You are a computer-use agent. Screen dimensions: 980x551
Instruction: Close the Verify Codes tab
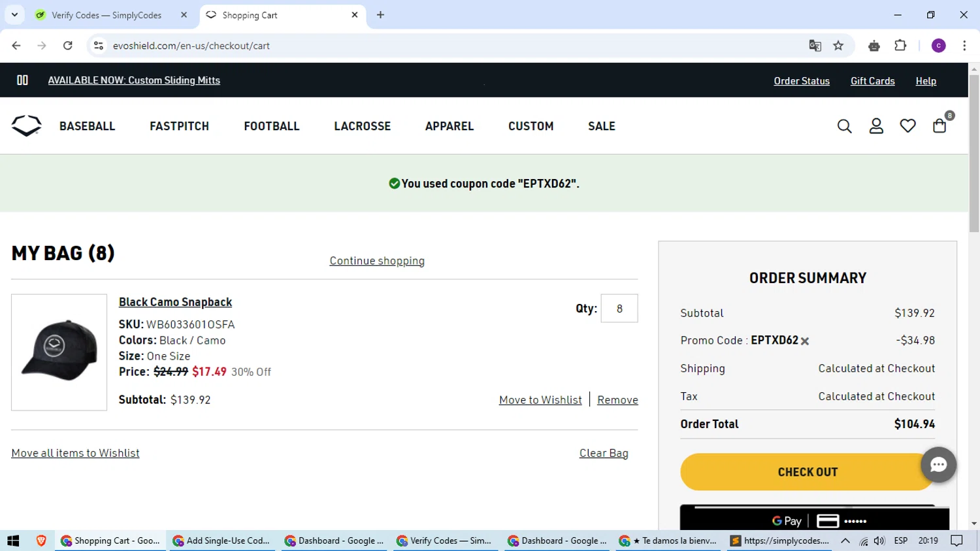(x=184, y=14)
